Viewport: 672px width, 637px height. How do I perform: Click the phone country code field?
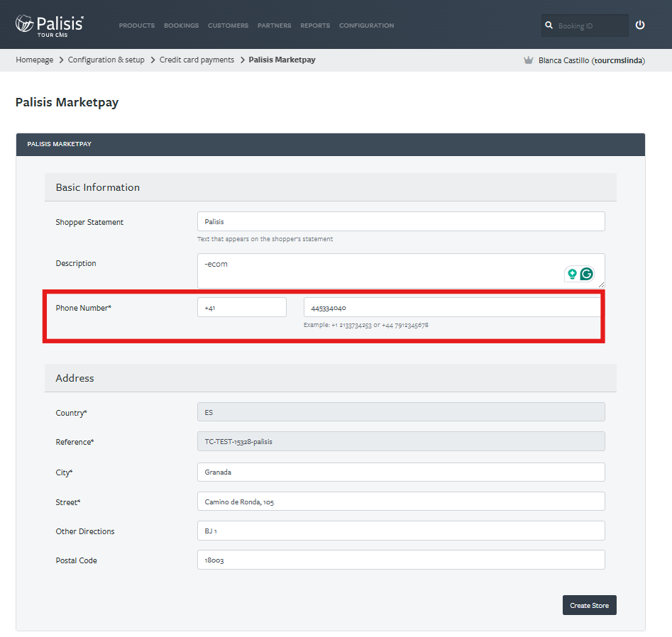pyautogui.click(x=242, y=307)
